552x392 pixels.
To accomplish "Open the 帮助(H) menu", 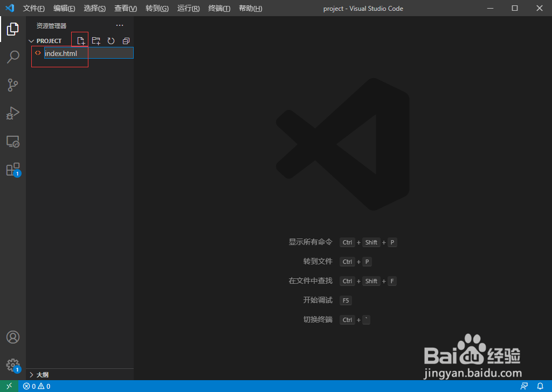I will 250,9.
